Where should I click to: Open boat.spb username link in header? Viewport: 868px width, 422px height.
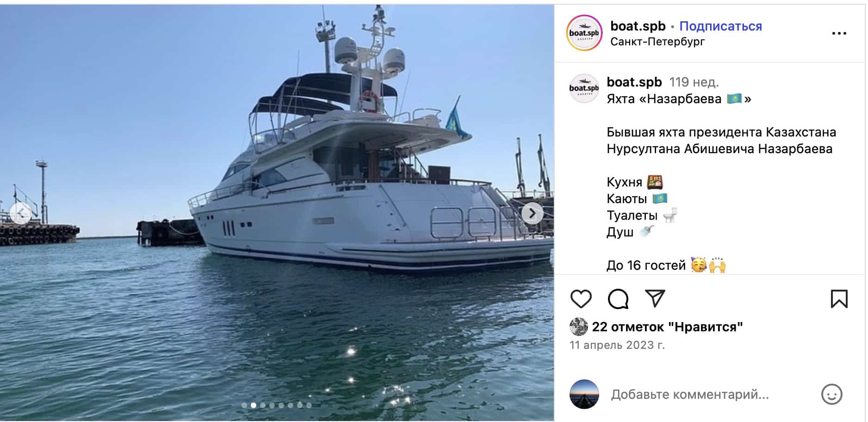pos(638,26)
